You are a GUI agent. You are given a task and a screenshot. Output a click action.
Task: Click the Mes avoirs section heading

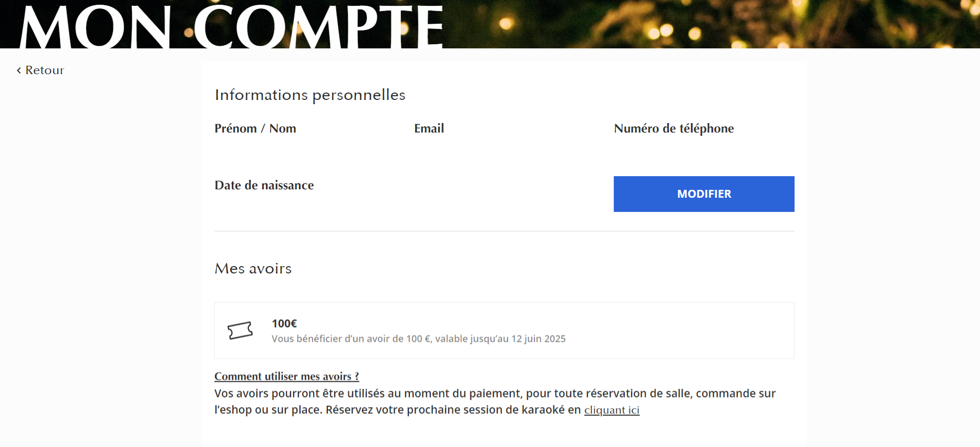click(253, 269)
